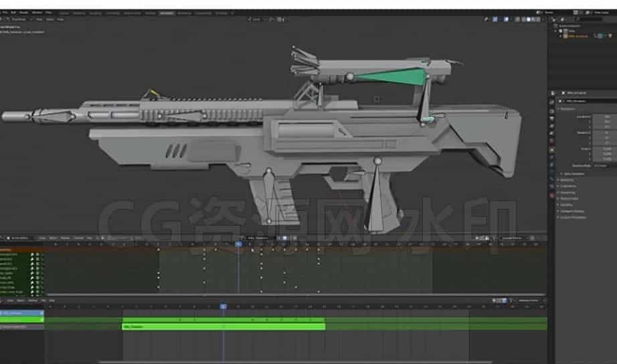Toggle the viewport snapping magnet icon
The image size is (617, 364).
pos(272,19)
